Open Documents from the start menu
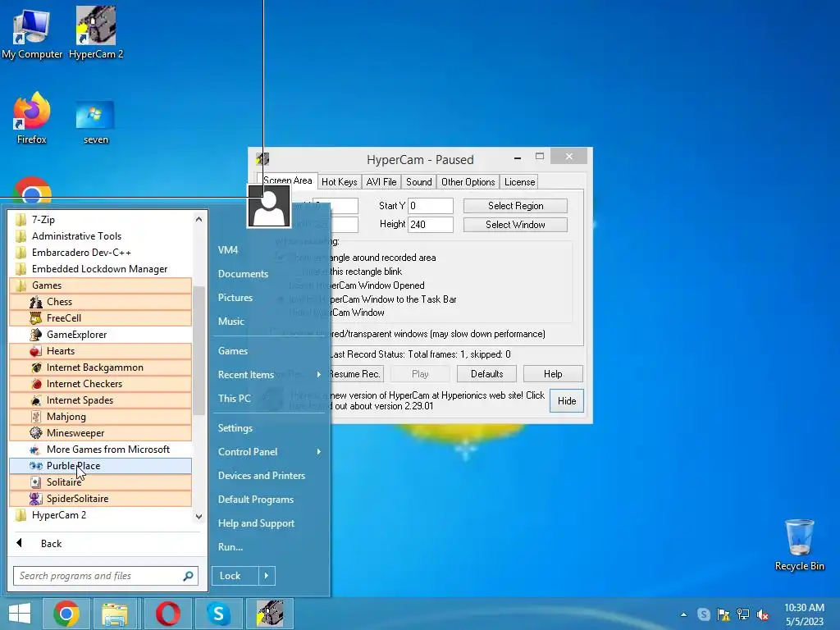The height and width of the screenshot is (630, 840). click(243, 274)
